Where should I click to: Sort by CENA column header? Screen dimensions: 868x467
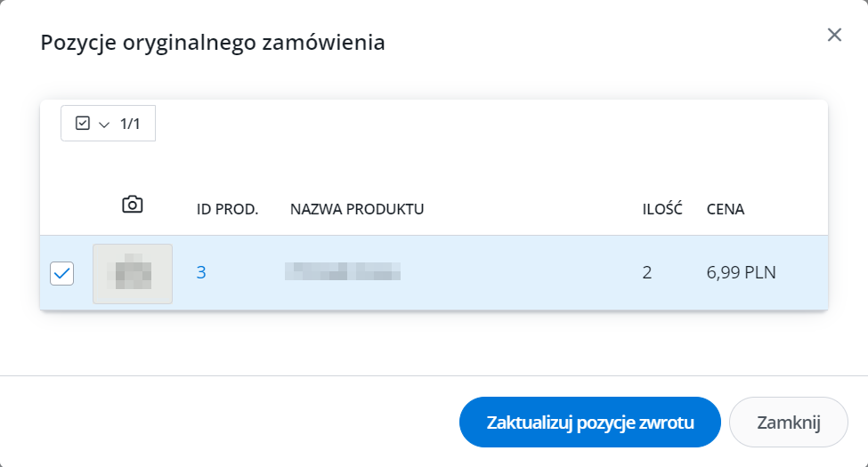(726, 209)
